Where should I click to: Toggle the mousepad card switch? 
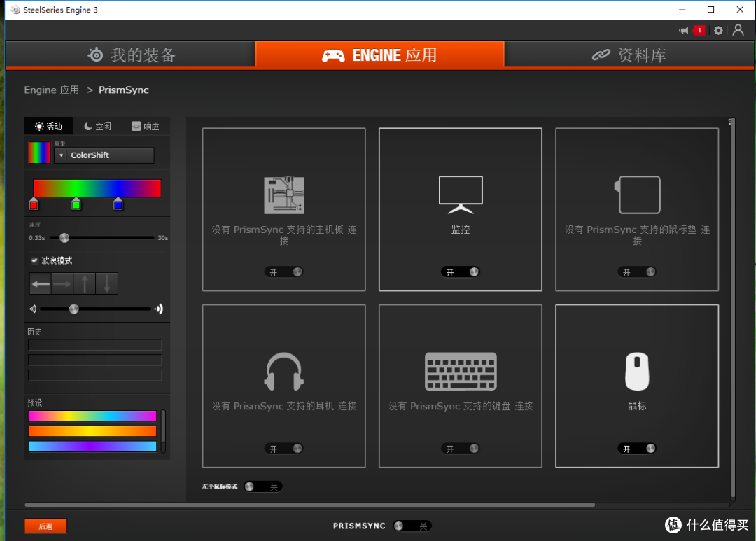638,272
